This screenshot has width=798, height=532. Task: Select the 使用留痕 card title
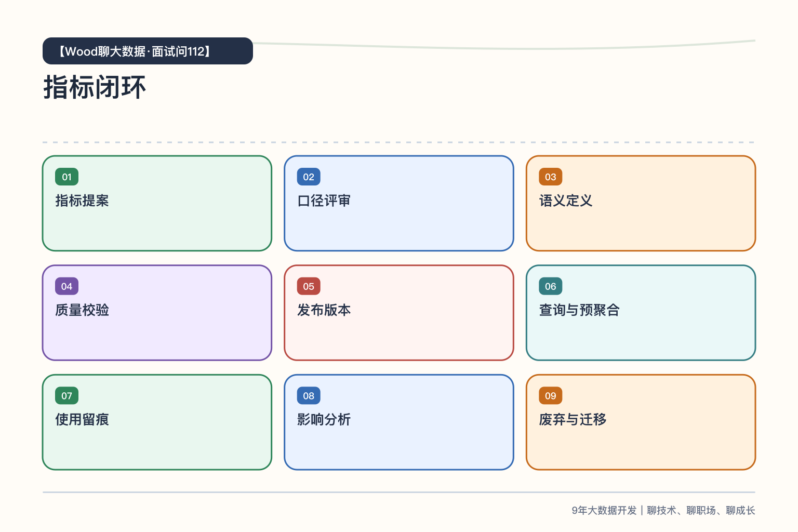pos(82,420)
